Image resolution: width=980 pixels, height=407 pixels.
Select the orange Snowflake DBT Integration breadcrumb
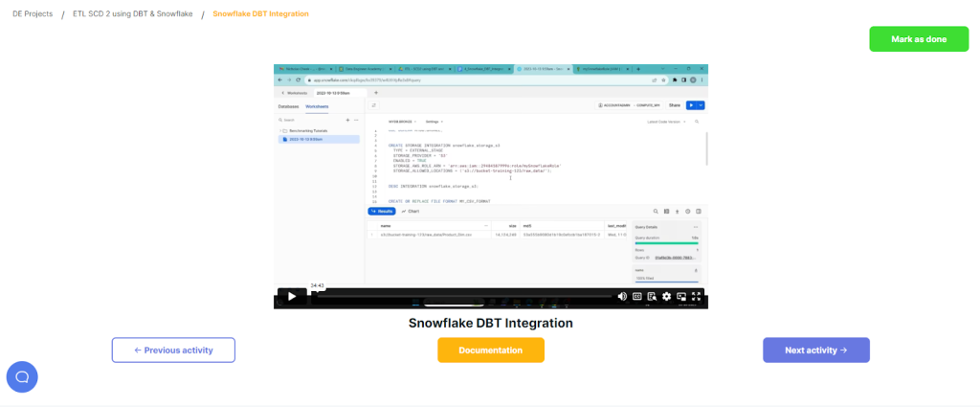coord(260,14)
